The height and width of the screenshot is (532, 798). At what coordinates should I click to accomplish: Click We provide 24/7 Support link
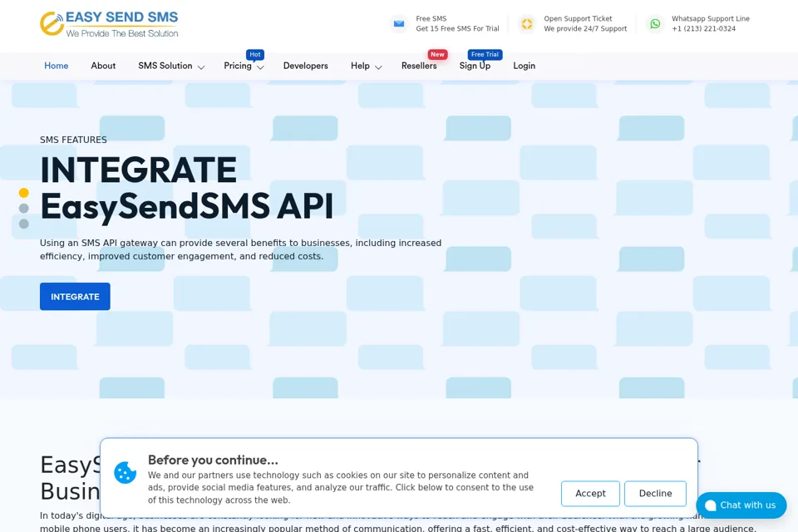pyautogui.click(x=585, y=28)
